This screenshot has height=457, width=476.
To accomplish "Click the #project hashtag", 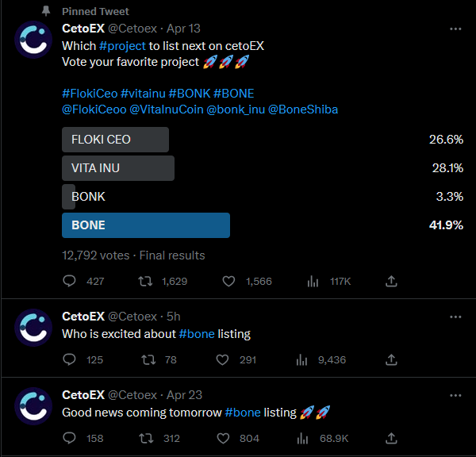I will point(122,46).
